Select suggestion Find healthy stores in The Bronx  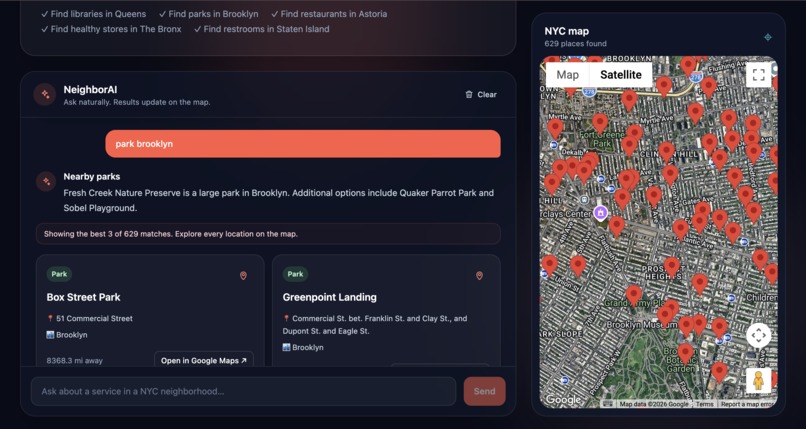(x=111, y=29)
